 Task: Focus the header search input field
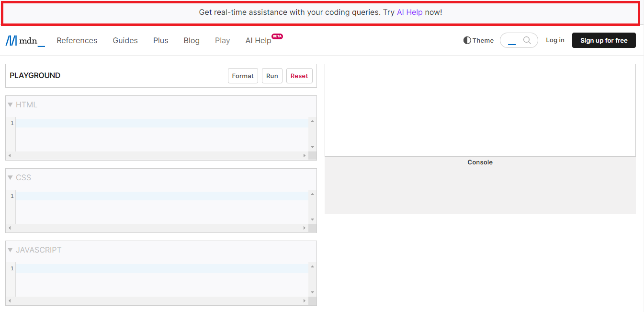[x=512, y=40]
